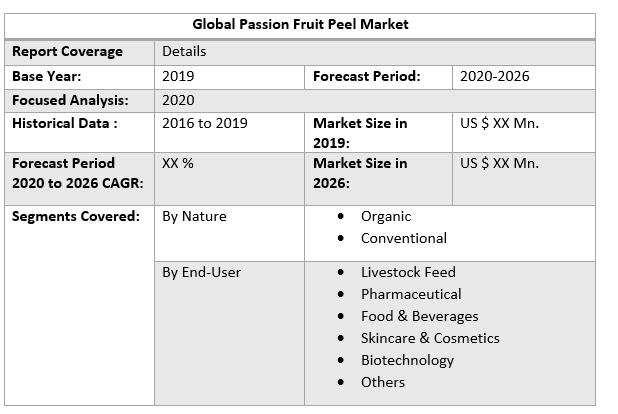618x414 pixels.
Task: Select the Biotechnology bullet item
Action: [407, 360]
